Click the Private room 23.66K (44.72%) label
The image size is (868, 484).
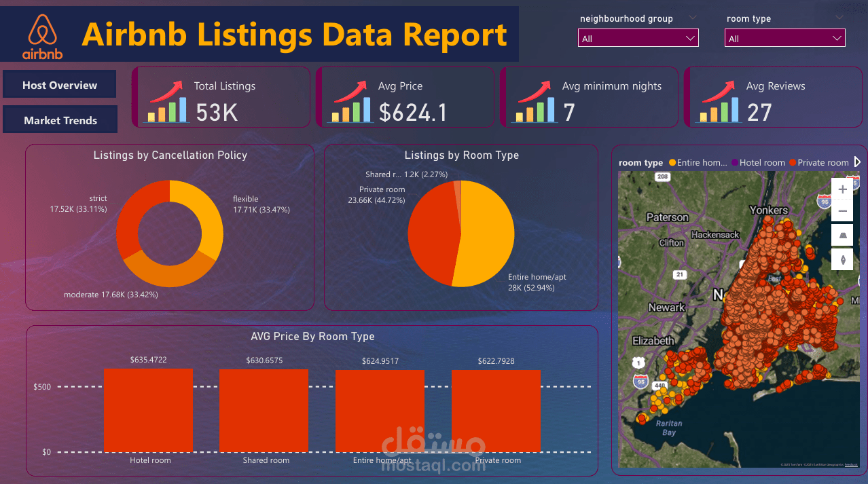[376, 195]
